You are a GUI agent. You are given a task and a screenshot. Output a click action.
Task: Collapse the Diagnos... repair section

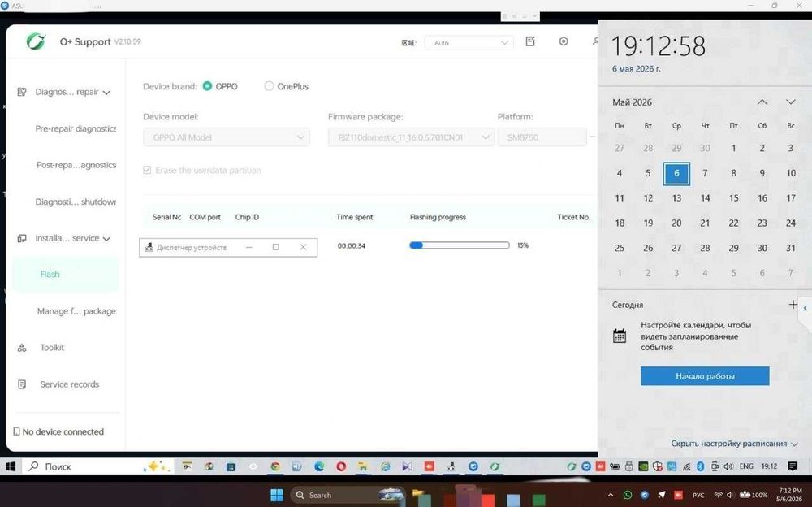[106, 93]
